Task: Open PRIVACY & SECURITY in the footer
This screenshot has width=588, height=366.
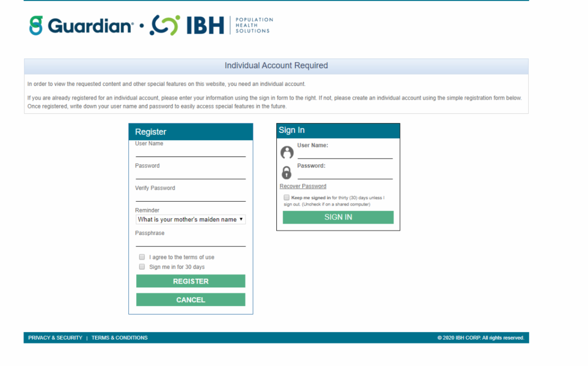Action: [x=55, y=338]
